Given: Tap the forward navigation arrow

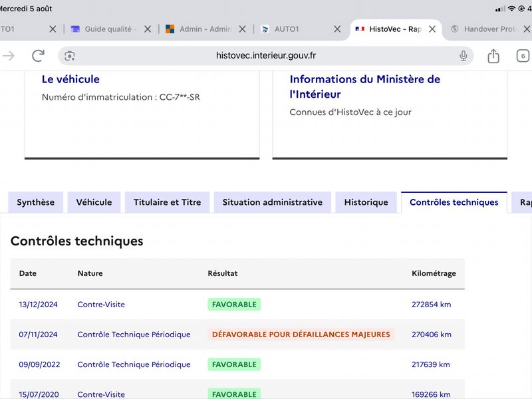Looking at the screenshot, I should click(x=9, y=56).
